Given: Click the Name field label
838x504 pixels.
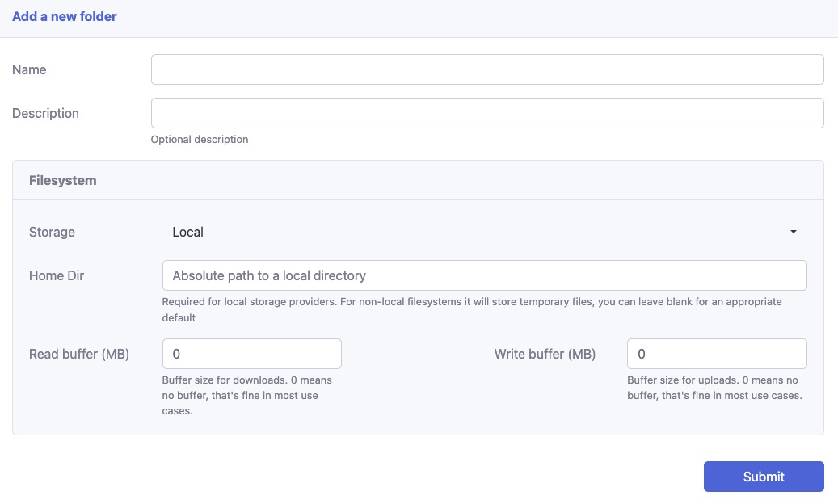Looking at the screenshot, I should coord(29,70).
